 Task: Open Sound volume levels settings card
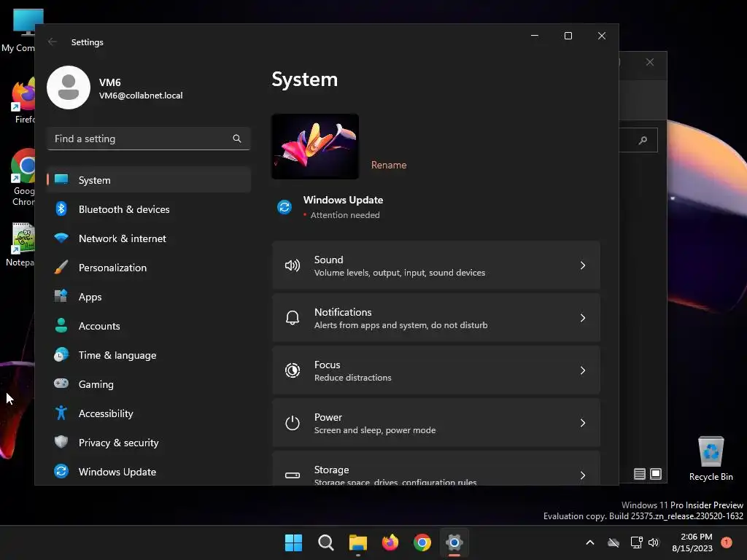[x=436, y=265]
